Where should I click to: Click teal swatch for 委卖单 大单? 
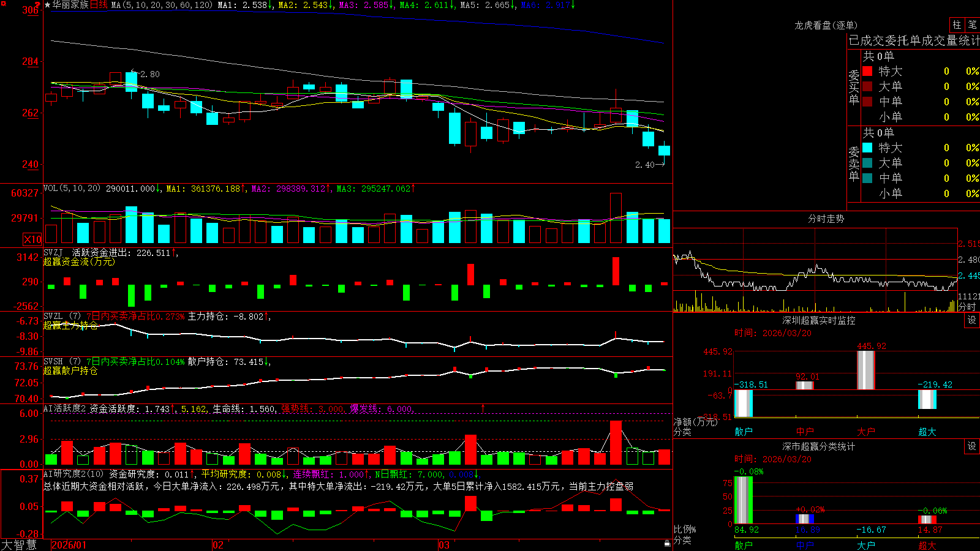(x=867, y=163)
